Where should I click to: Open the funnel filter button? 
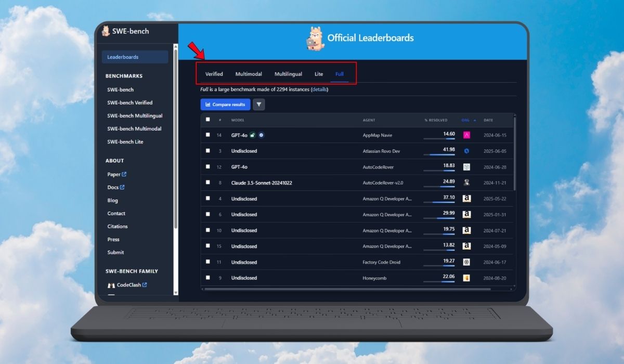click(x=259, y=105)
